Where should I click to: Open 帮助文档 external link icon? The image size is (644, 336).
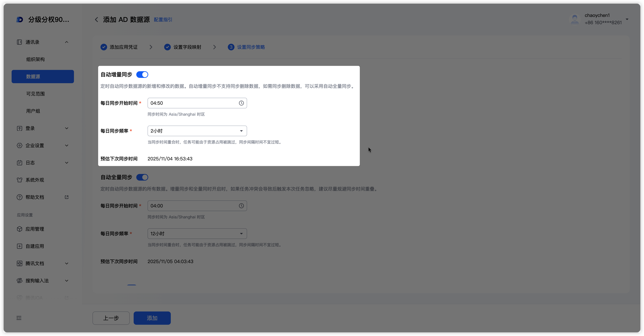point(66,197)
